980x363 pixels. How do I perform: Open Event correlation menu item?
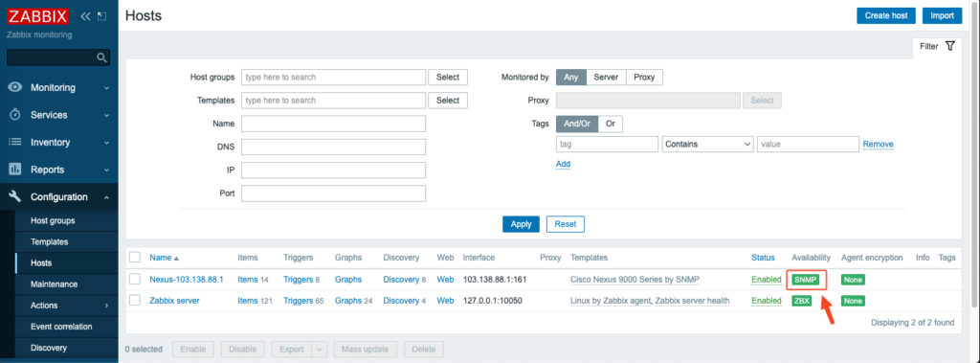(61, 327)
